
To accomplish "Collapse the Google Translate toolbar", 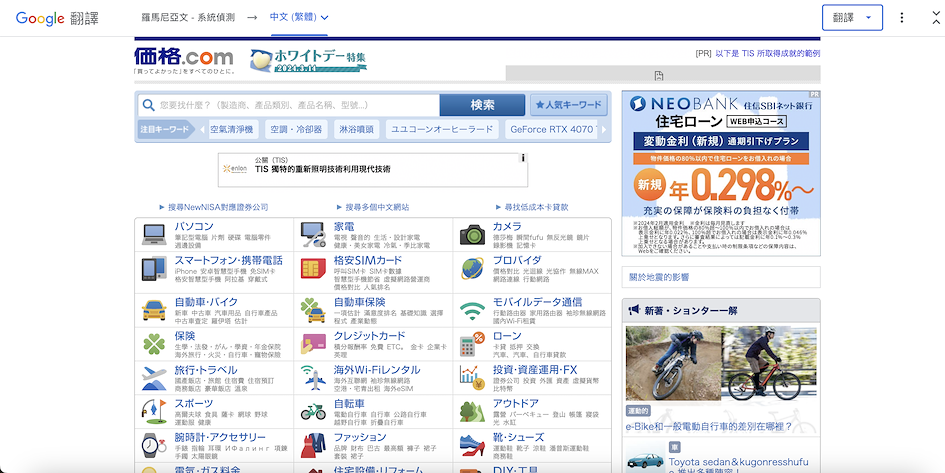I will click(936, 17).
